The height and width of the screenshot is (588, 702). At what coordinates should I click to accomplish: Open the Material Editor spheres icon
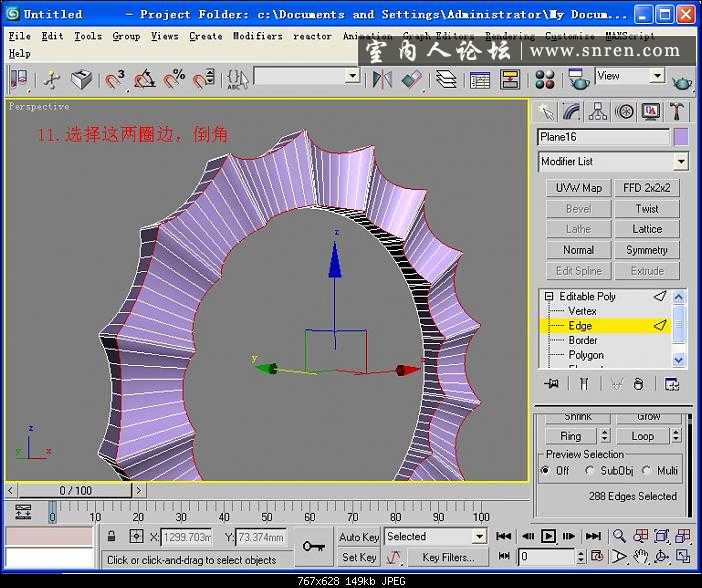[x=545, y=78]
